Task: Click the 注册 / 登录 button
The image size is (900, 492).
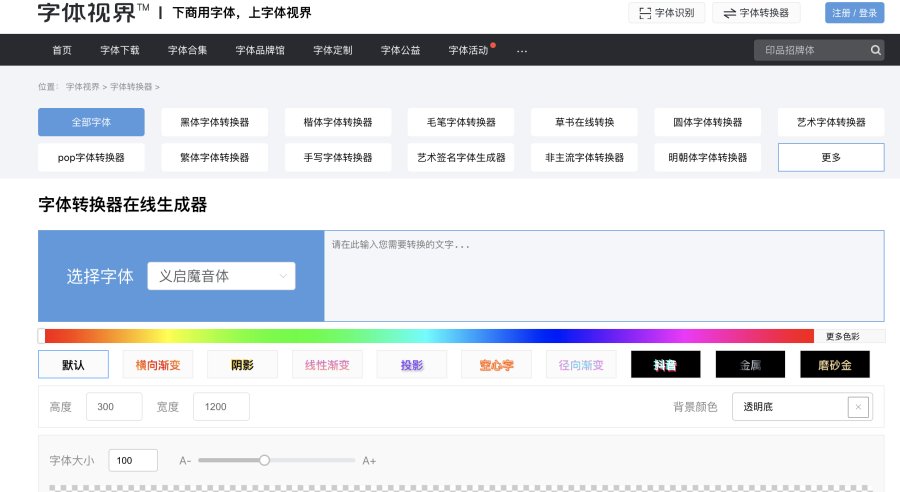Action: pyautogui.click(x=854, y=13)
